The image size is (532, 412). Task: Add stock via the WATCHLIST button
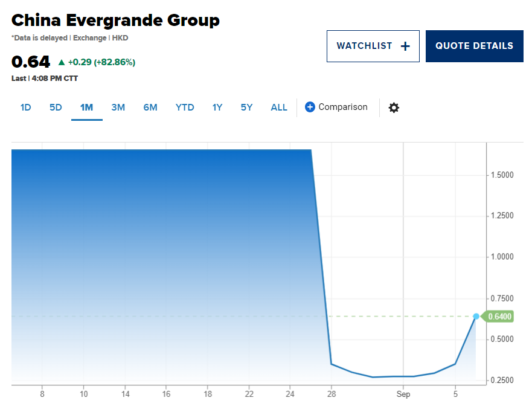373,46
